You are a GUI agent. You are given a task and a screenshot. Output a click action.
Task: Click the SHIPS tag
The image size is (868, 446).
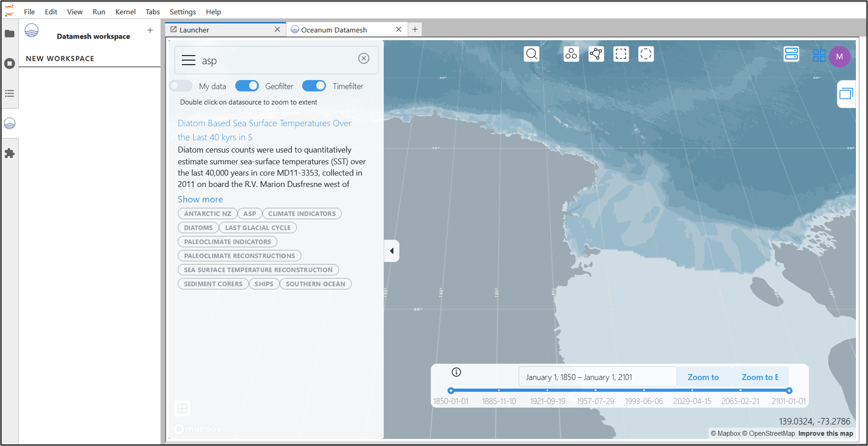[x=264, y=284]
